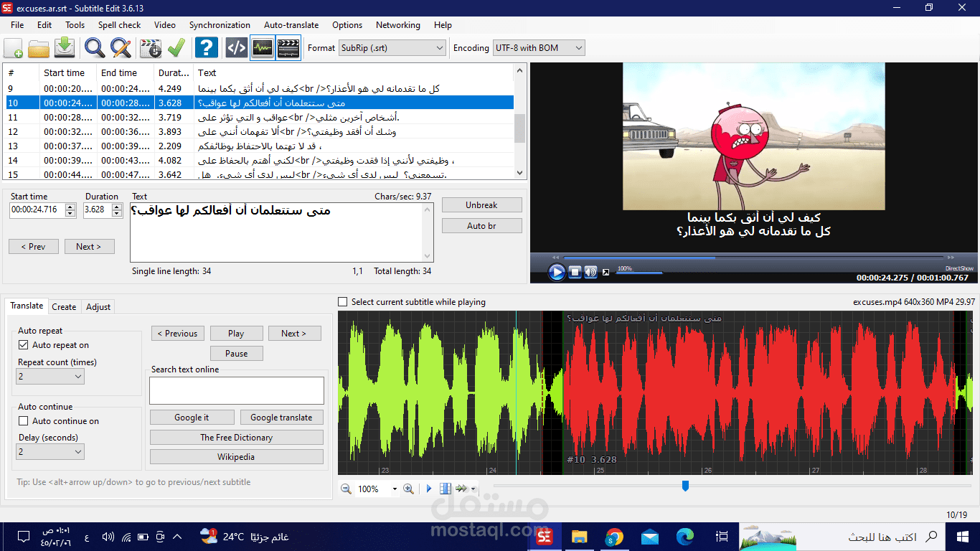Zoom out the waveform
980x551 pixels.
pos(346,489)
